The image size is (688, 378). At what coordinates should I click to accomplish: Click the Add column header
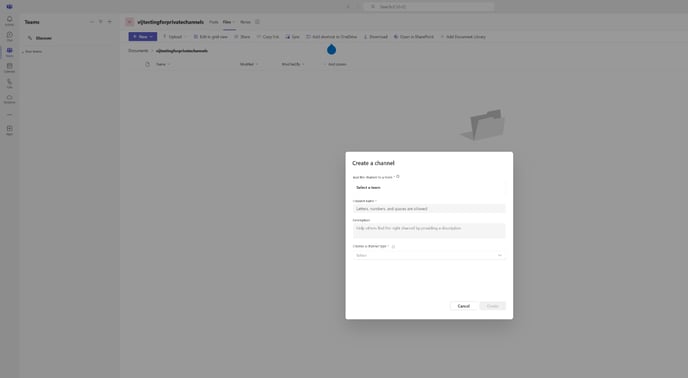click(336, 65)
